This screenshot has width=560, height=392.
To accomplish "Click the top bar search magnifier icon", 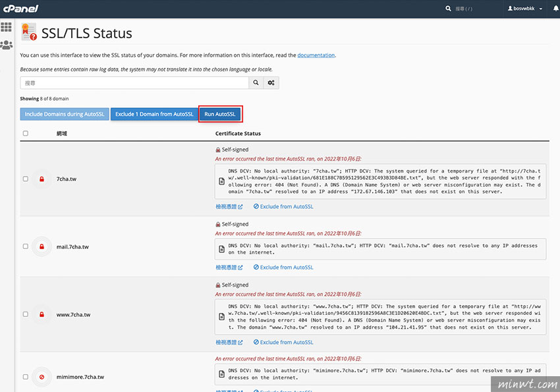I will click(x=448, y=8).
